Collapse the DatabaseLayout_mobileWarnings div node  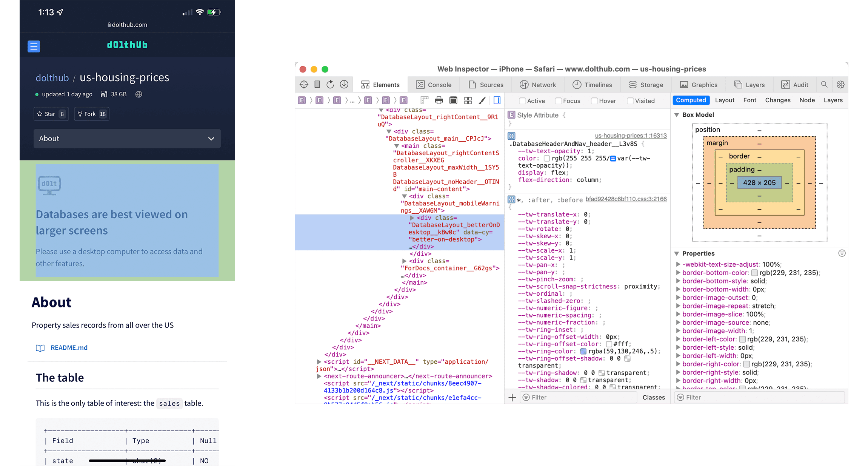point(405,196)
